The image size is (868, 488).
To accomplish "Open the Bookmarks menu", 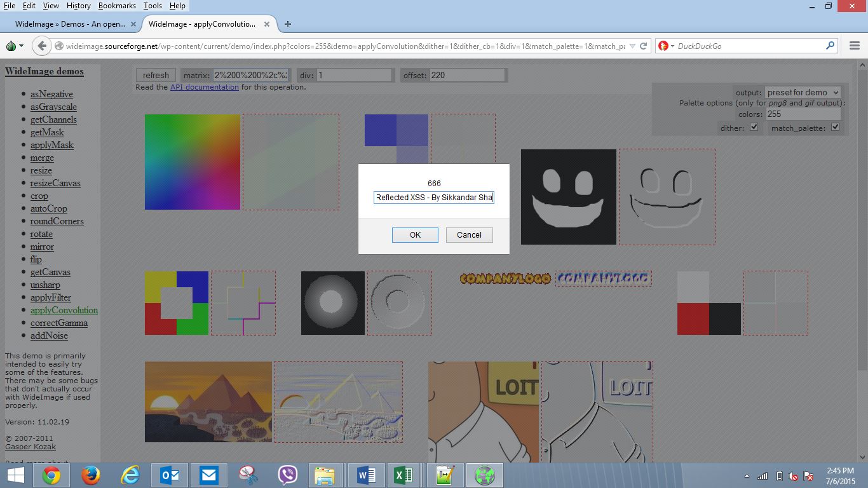I will pos(116,6).
